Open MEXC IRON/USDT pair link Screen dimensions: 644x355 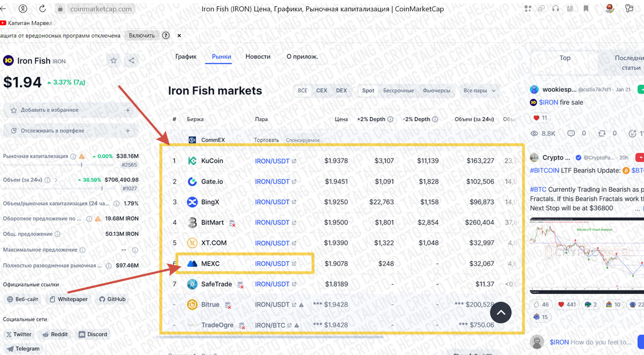point(272,264)
